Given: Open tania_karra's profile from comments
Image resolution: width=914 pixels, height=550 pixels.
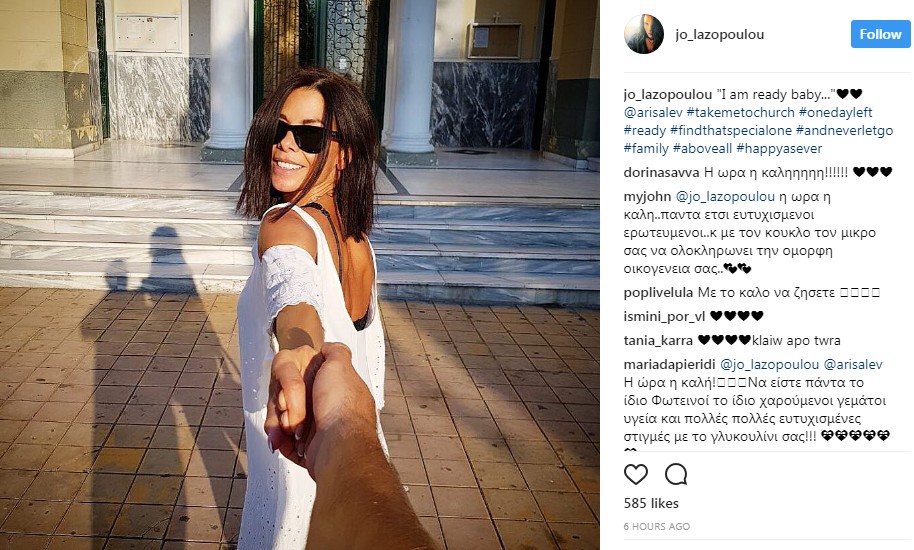Looking at the screenshot, I should pos(658,340).
